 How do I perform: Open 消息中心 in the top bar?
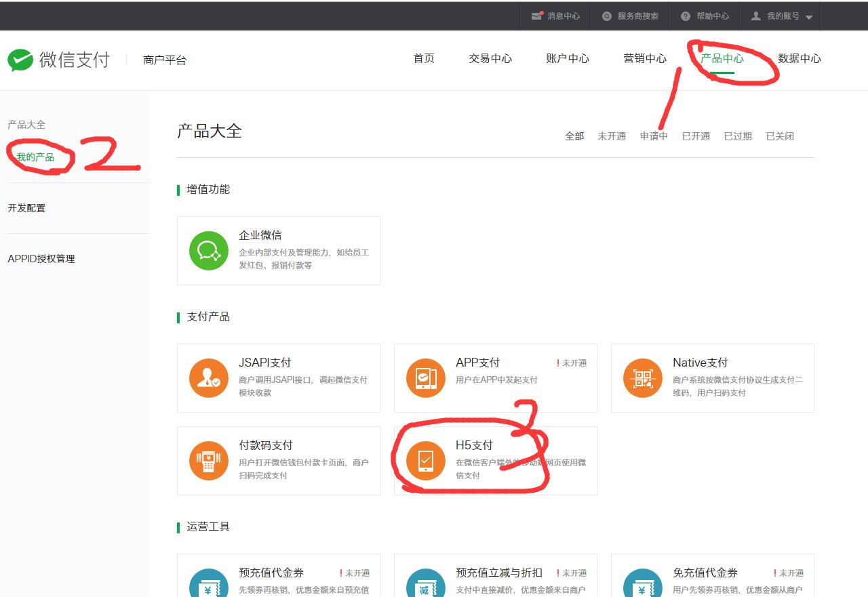(x=564, y=16)
